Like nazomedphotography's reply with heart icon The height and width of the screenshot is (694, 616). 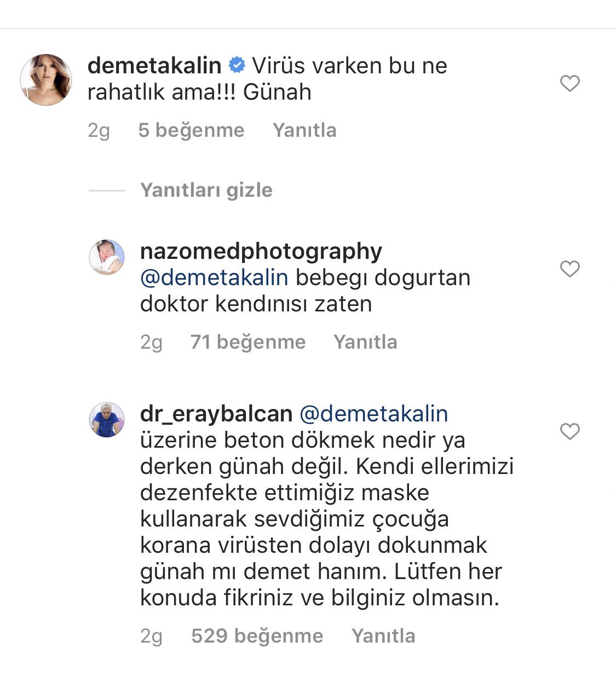click(x=569, y=269)
